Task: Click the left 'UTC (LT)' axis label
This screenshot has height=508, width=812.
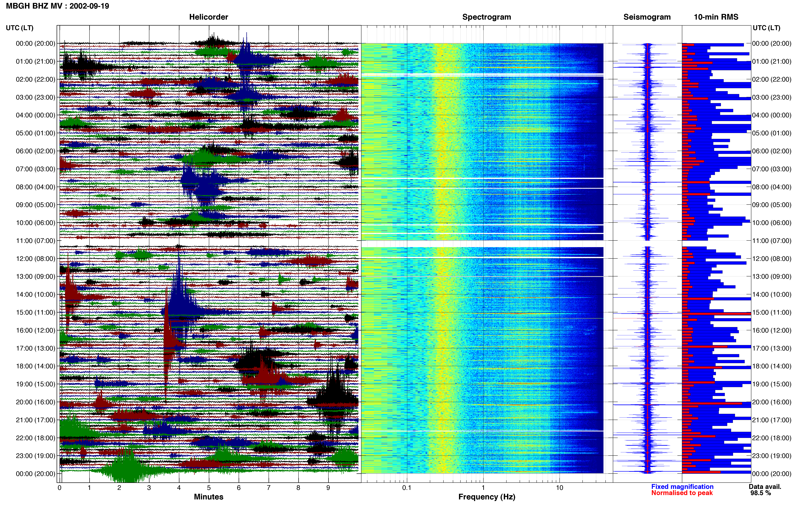Action: (20, 28)
